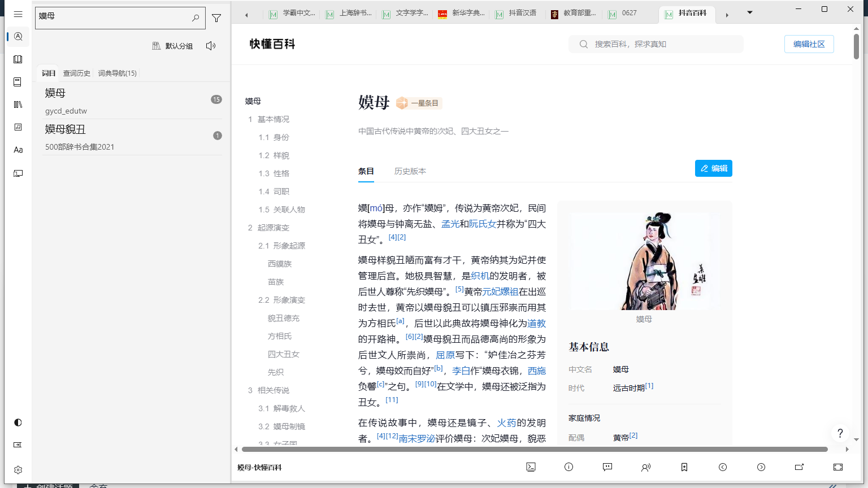Open entry in external window icon

tap(799, 467)
